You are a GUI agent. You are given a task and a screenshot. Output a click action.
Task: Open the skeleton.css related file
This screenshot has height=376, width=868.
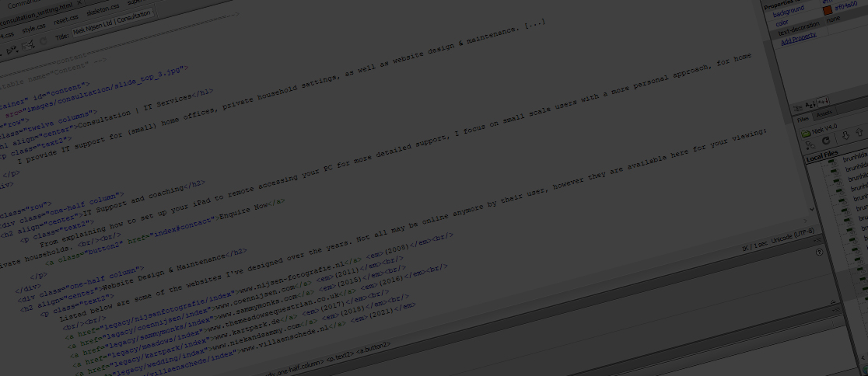point(103,9)
